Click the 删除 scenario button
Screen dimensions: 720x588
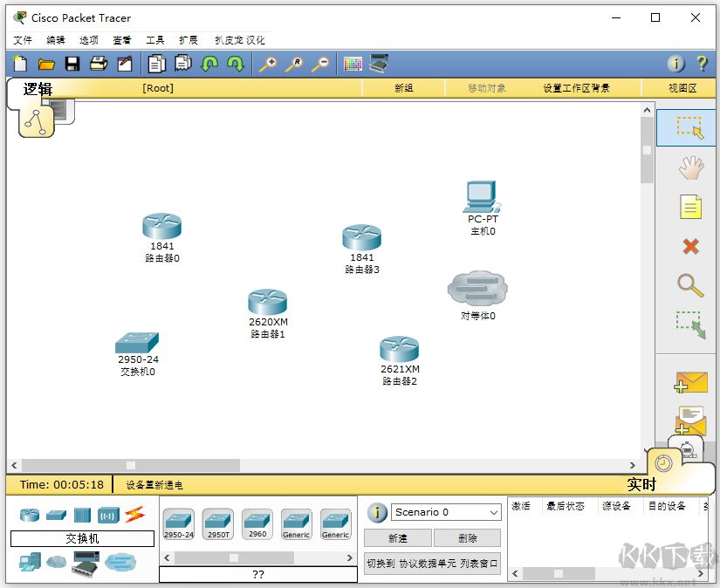point(467,538)
